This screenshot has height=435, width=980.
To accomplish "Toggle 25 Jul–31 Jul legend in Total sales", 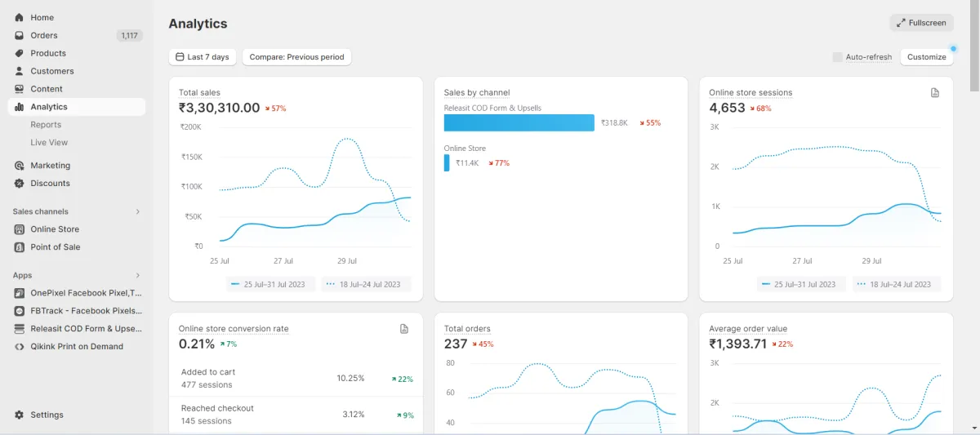I will point(269,284).
